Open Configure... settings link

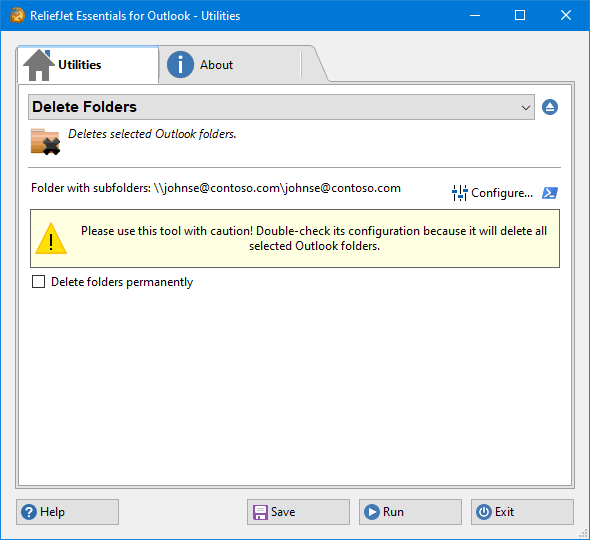pos(502,193)
